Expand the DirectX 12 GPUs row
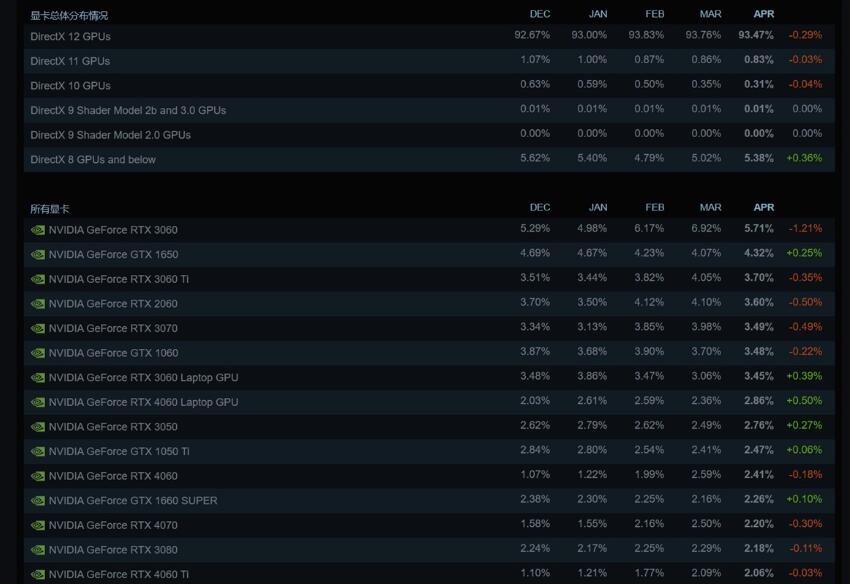The height and width of the screenshot is (584, 850). click(x=429, y=36)
